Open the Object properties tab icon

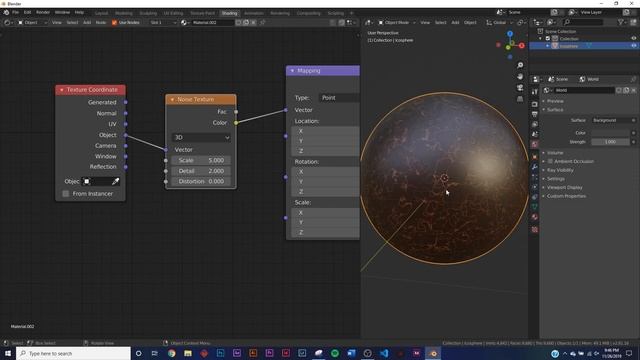click(535, 157)
